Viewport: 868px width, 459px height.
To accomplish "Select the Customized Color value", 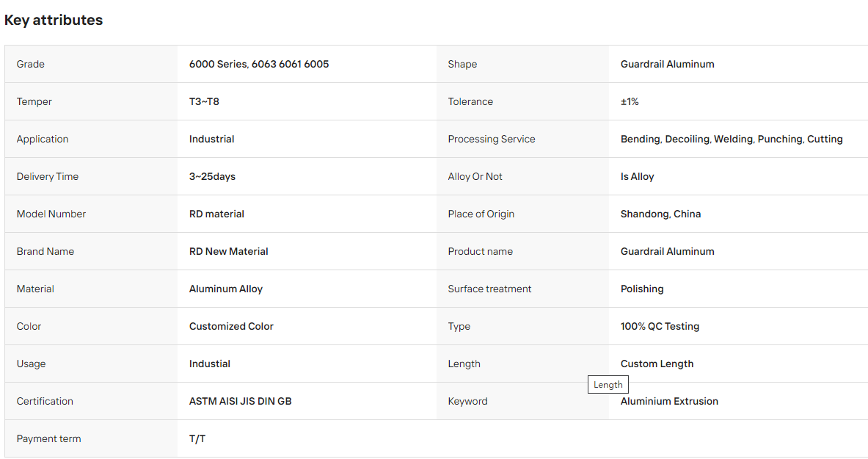I will click(x=231, y=326).
